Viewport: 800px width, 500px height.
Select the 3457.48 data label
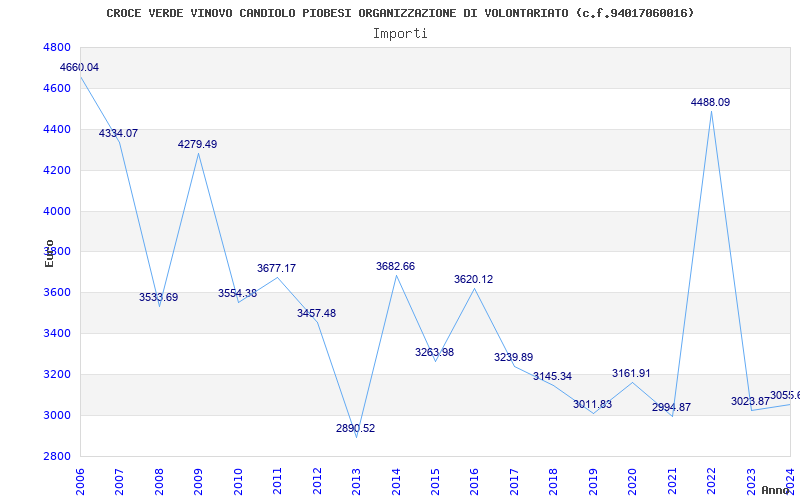(x=316, y=313)
